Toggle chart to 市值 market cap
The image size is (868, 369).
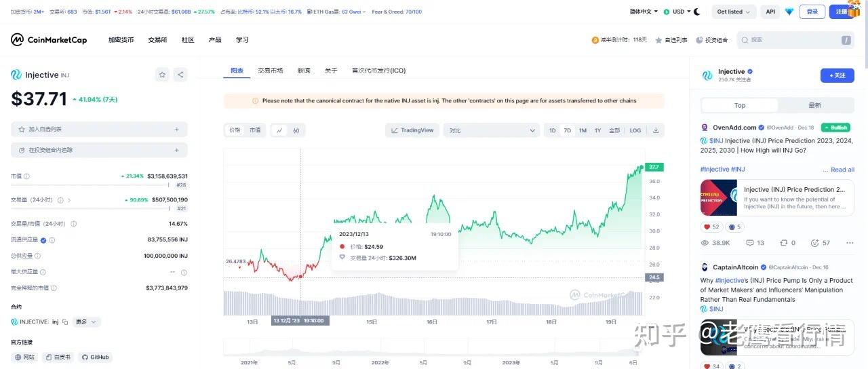coord(255,130)
